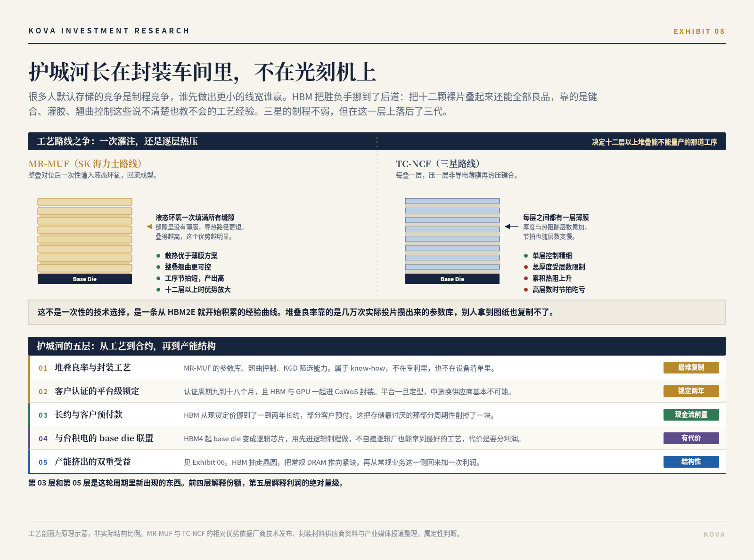This screenshot has height=560, width=754.
Task: Click the EXHIBIT 08 label
Action: [x=699, y=31]
